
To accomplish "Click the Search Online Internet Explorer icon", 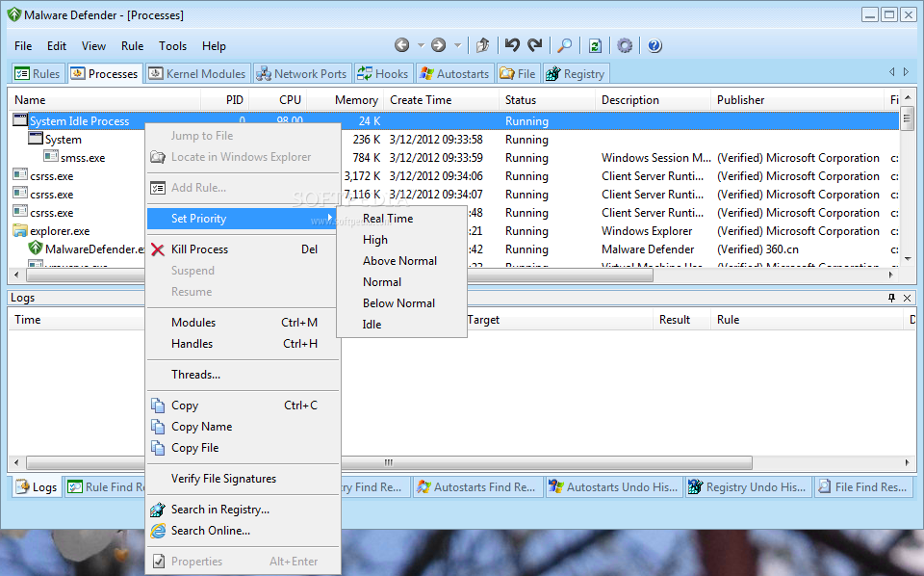I will point(158,531).
